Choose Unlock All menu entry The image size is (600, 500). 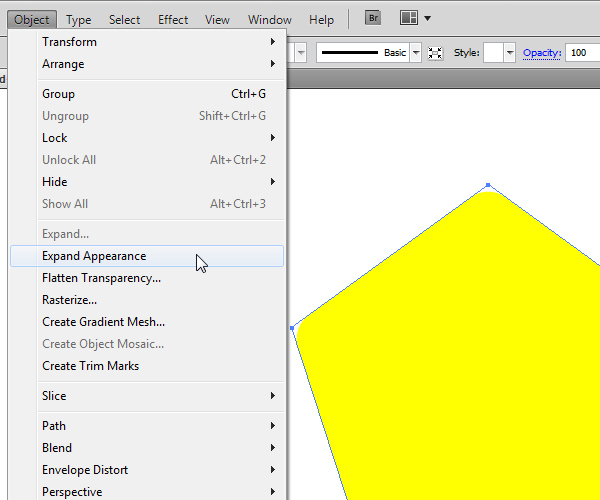[x=147, y=160]
